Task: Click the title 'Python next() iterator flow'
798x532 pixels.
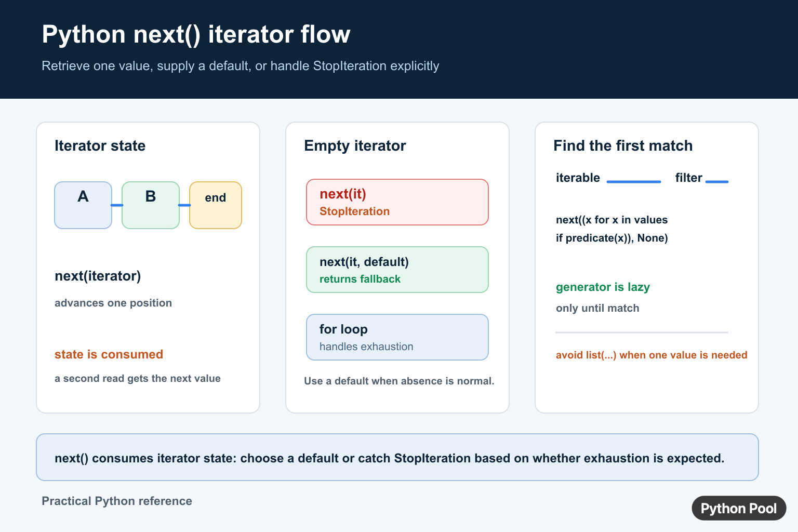Action: (196, 35)
